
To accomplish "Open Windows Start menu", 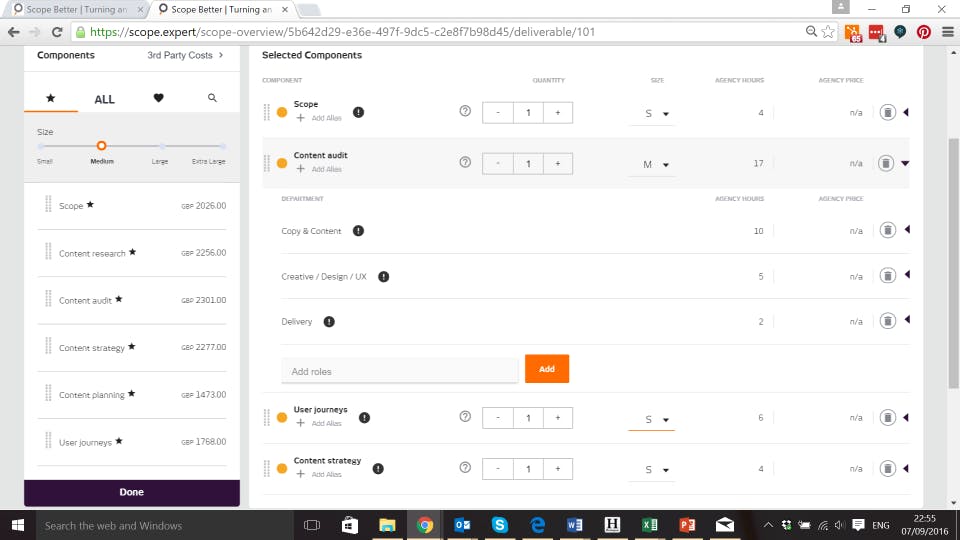I will pyautogui.click(x=17, y=525).
